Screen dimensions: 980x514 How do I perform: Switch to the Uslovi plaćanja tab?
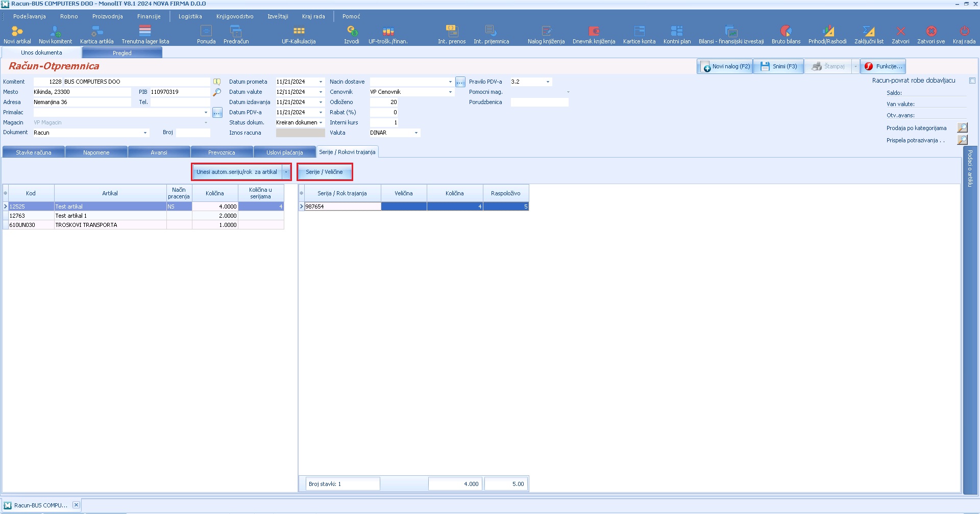tap(284, 152)
